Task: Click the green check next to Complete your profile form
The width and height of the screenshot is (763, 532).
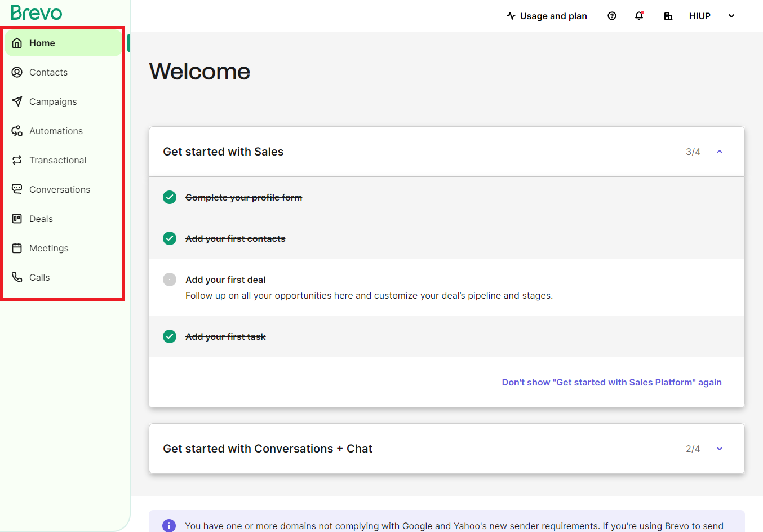Action: point(170,197)
